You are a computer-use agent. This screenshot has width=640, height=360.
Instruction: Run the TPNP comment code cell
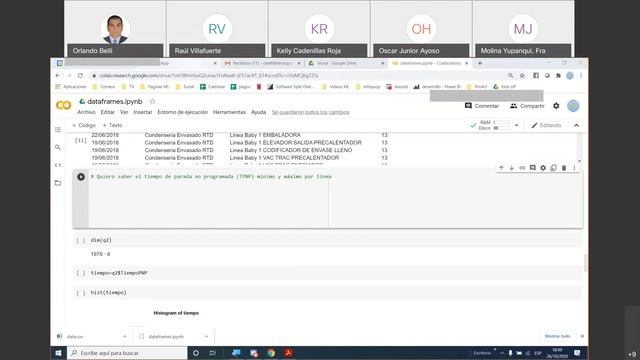coord(81,177)
